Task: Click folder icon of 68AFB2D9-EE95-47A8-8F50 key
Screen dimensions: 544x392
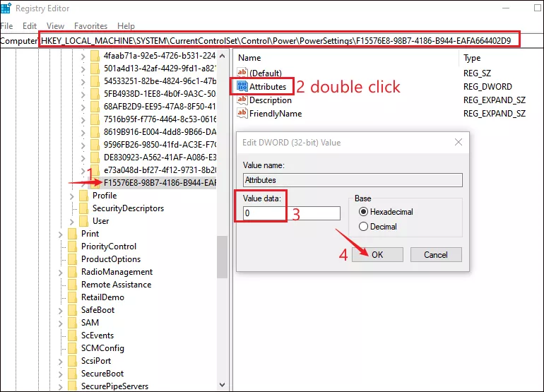Action: 95,107
